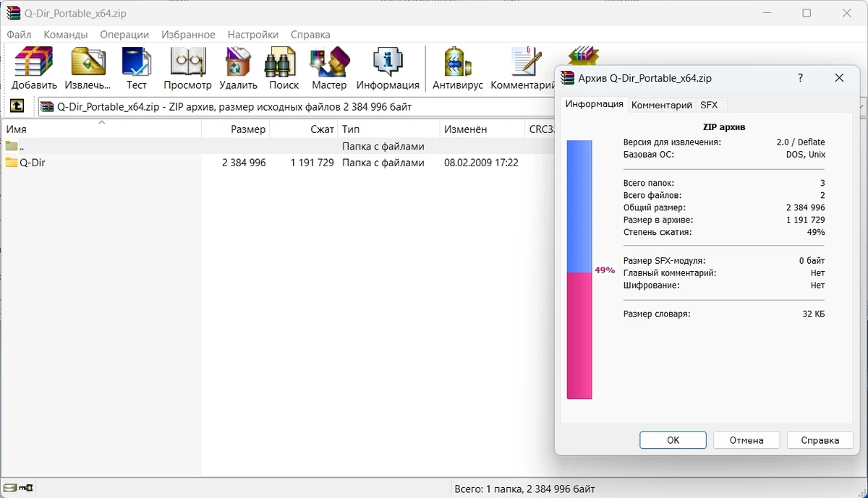The height and width of the screenshot is (498, 868).
Task: Open the Команды menu
Action: (66, 34)
